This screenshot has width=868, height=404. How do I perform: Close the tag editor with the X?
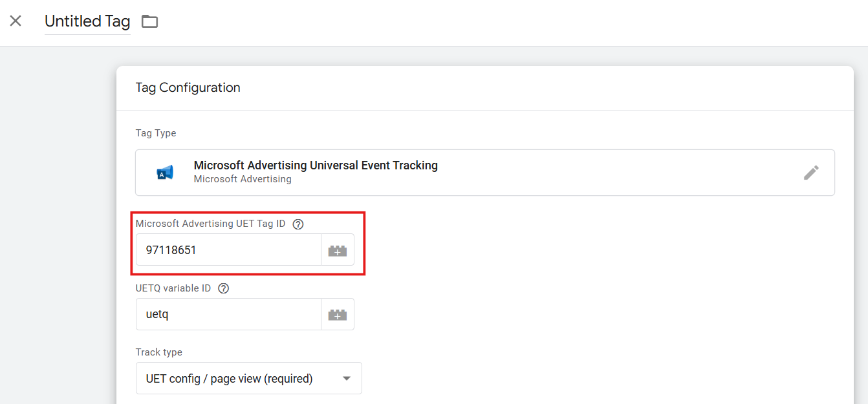pos(16,21)
